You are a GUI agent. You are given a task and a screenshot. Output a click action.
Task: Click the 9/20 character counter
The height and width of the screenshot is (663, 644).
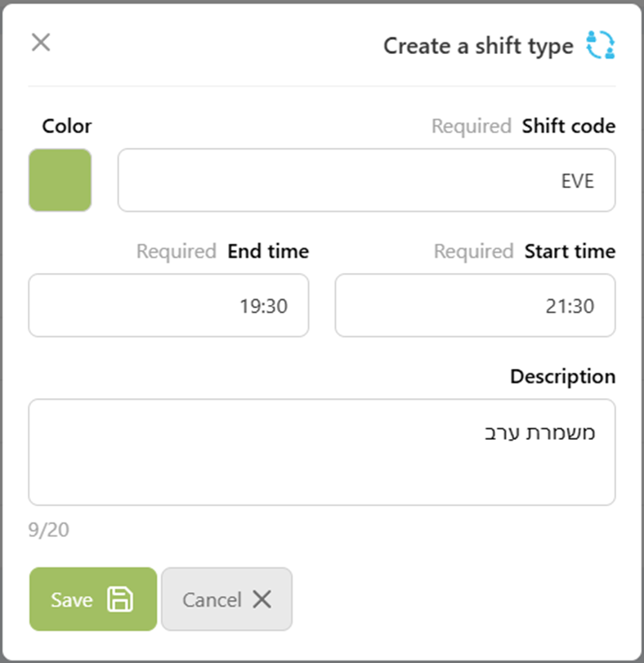coord(48,530)
